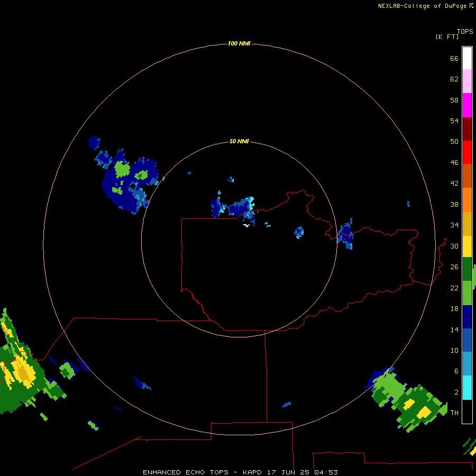476x476 pixels.
Task: Click the magenta legend swatch
Action: click(x=467, y=105)
